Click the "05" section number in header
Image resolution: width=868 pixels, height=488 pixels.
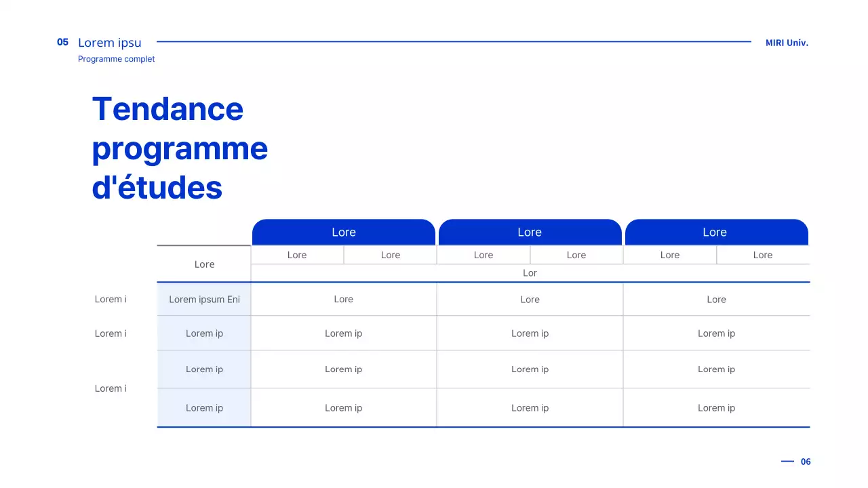[x=62, y=42]
